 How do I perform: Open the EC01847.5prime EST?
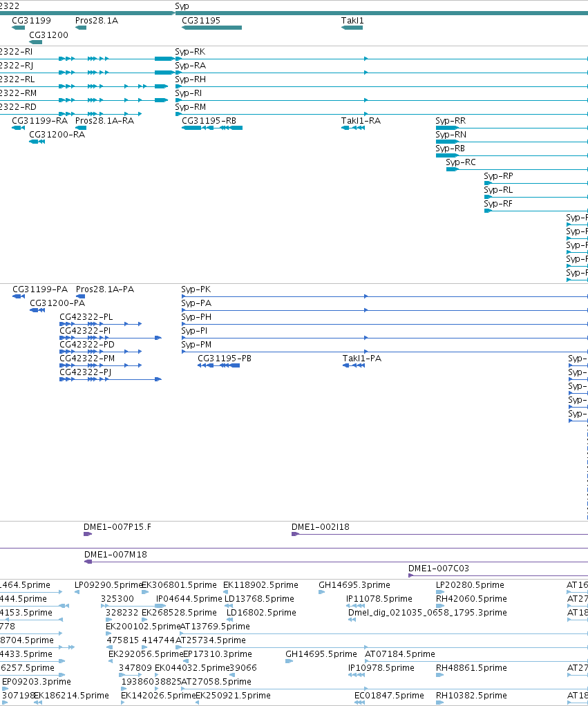tap(360, 703)
